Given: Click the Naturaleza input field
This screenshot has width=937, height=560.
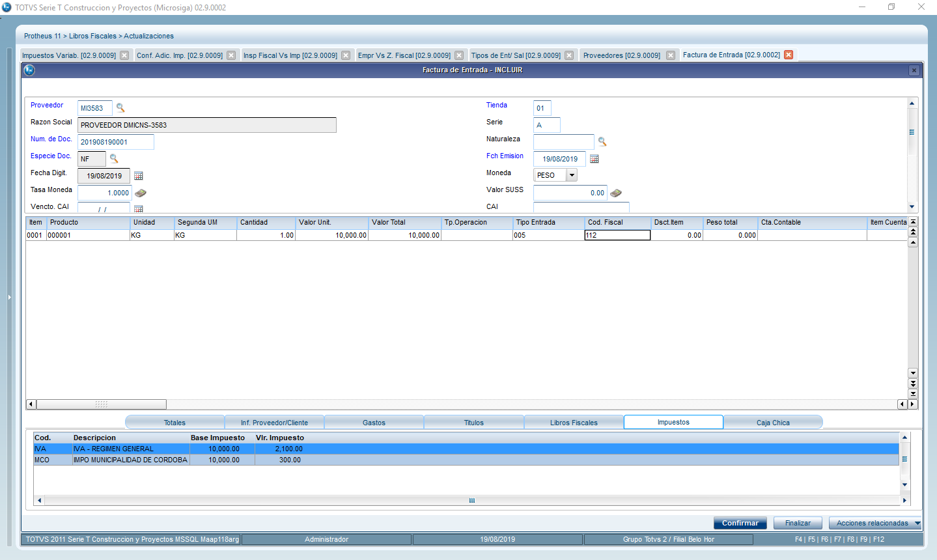Looking at the screenshot, I should [x=564, y=142].
